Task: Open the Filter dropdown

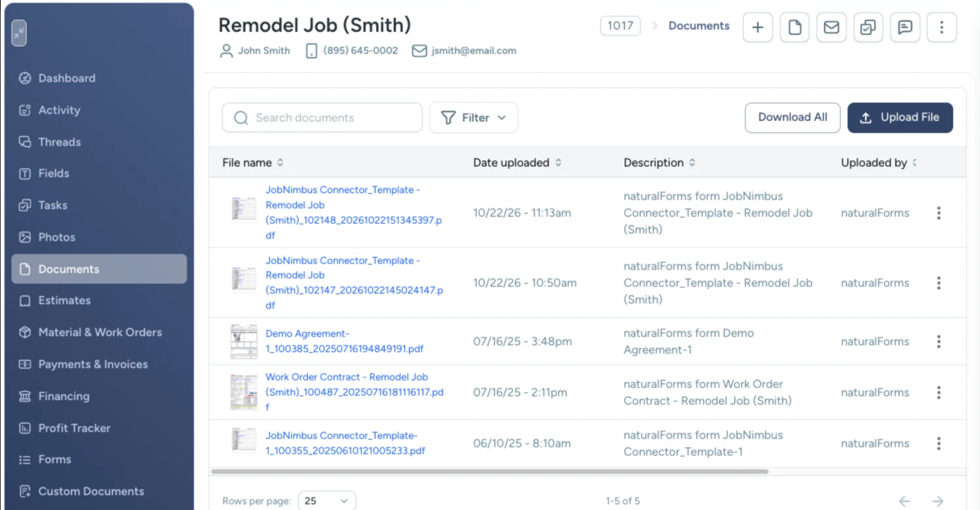Action: (474, 118)
